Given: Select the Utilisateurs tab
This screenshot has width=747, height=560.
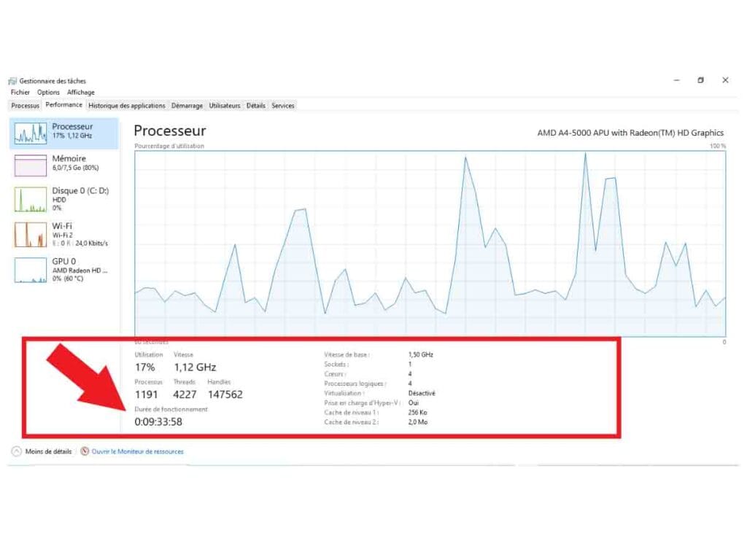Looking at the screenshot, I should click(224, 105).
